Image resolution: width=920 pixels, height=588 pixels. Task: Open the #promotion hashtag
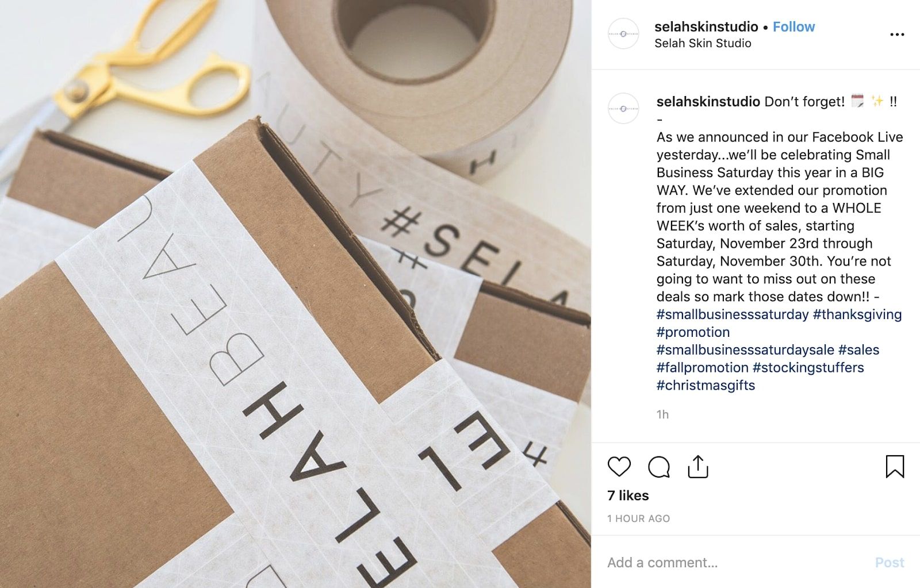[693, 332]
